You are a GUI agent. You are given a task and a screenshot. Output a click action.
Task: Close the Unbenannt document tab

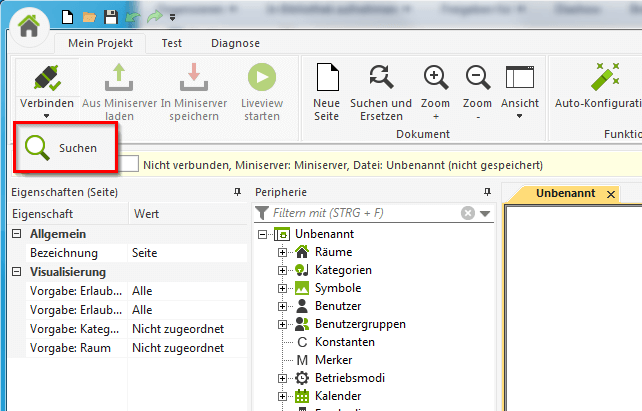coord(610,193)
